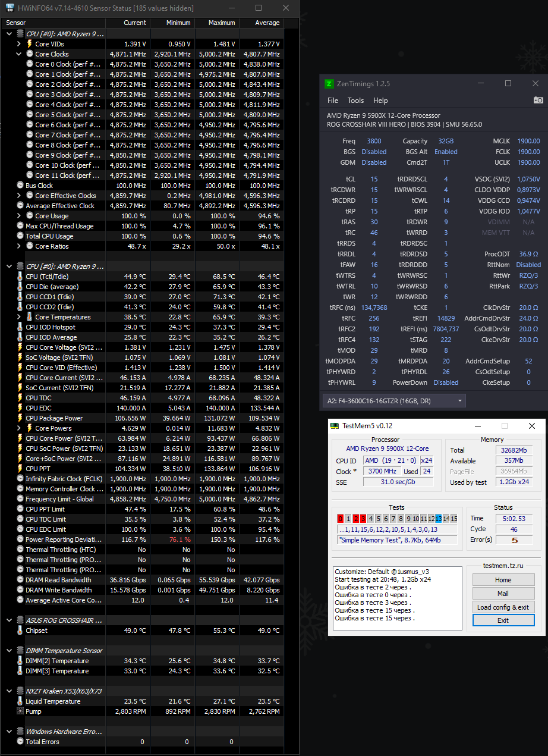Click icon beside Infinity Fabric Clock (FCLK)

point(20,479)
